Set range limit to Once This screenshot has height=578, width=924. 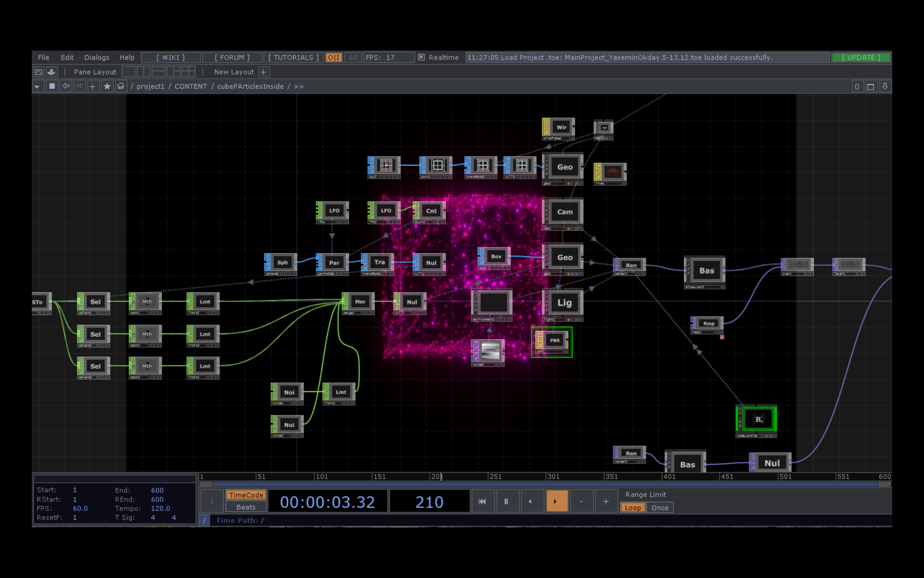point(660,508)
